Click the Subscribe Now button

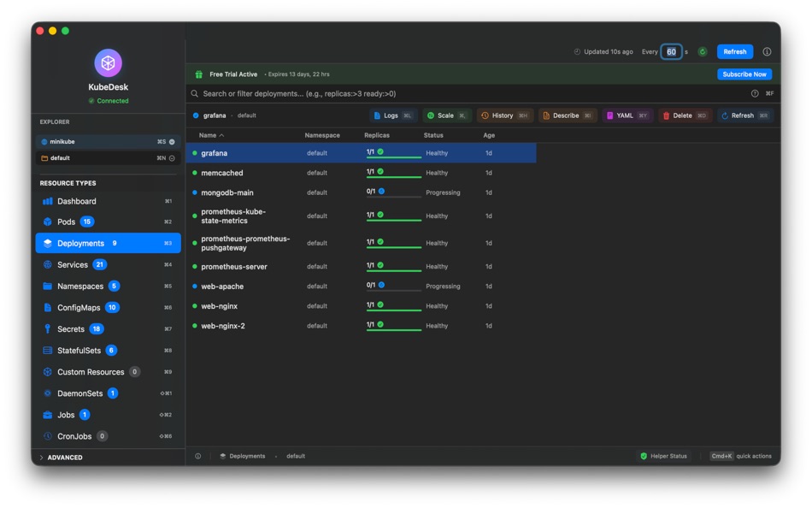[744, 74]
